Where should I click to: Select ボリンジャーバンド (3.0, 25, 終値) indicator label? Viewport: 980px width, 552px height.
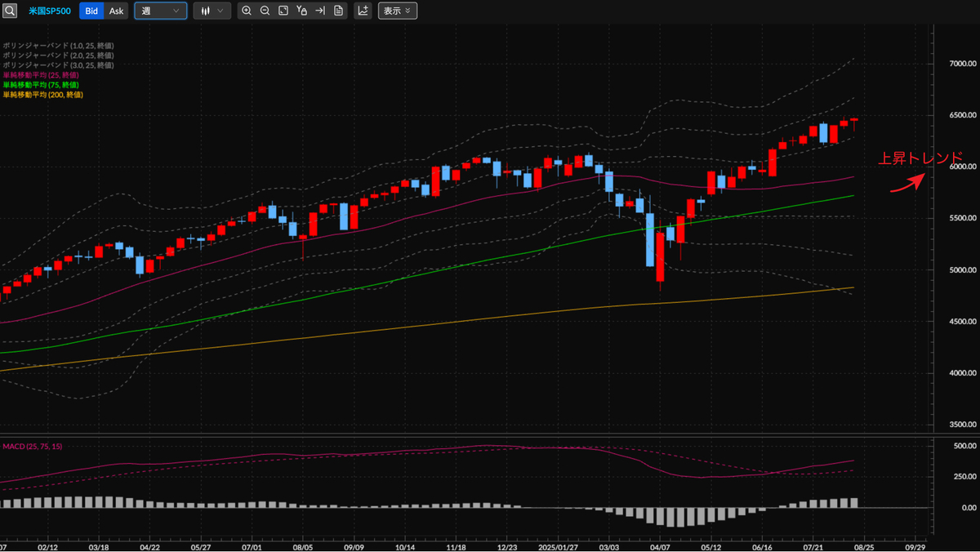tap(58, 65)
